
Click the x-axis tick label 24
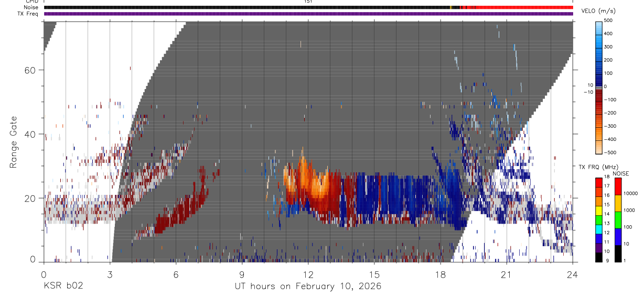[x=573, y=274]
